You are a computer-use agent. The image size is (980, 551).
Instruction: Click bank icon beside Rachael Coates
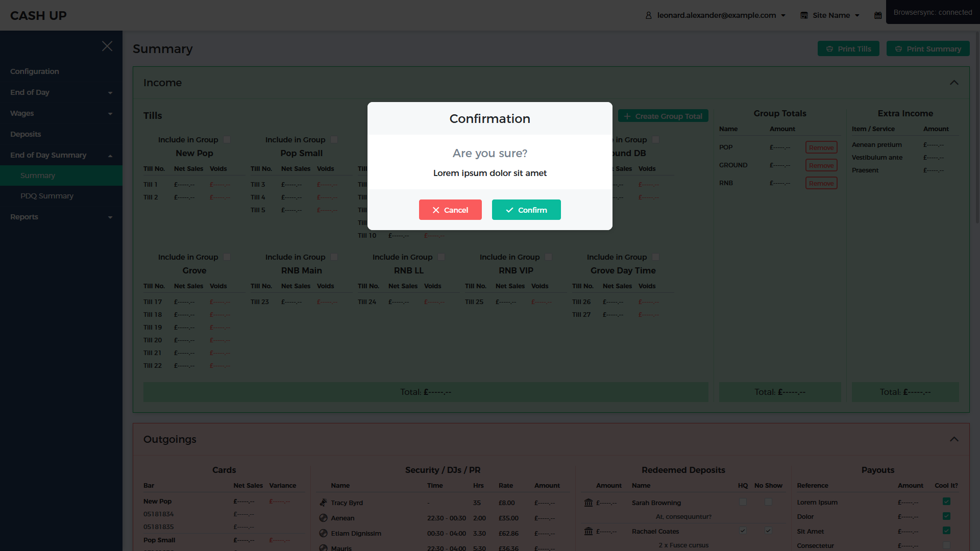(589, 531)
